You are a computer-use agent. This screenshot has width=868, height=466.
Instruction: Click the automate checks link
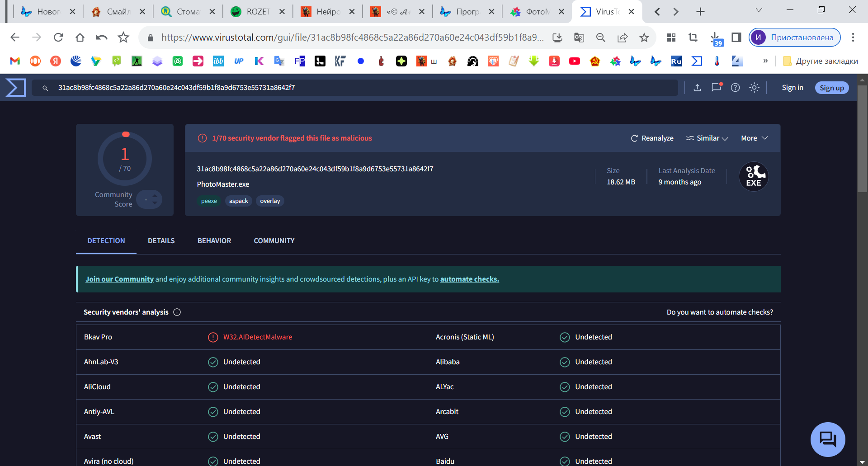coord(470,279)
